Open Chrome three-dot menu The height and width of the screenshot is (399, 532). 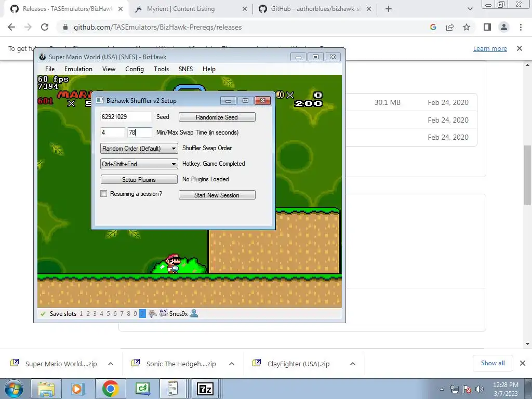coord(521,27)
